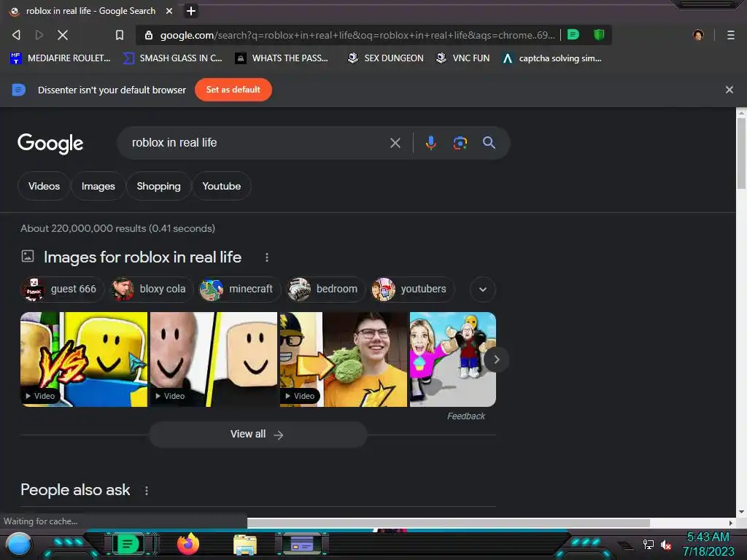This screenshot has height=560, width=747.
Task: Click the horizontal scrollbar at the bottom
Action: click(448, 523)
